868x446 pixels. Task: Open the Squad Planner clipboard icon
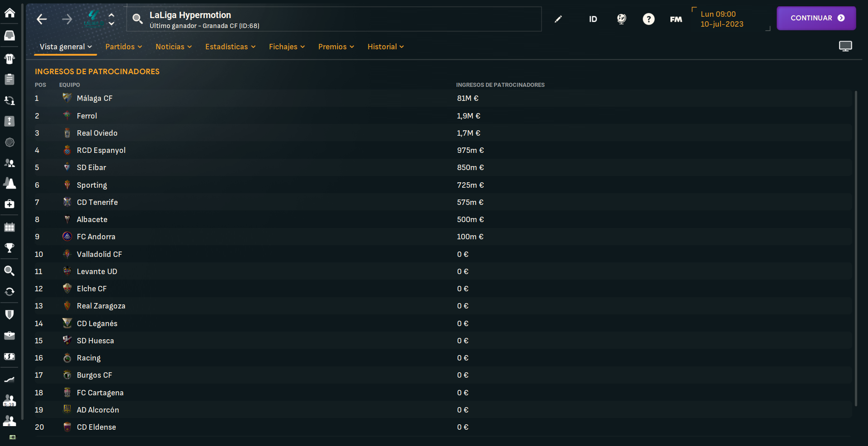pos(9,79)
